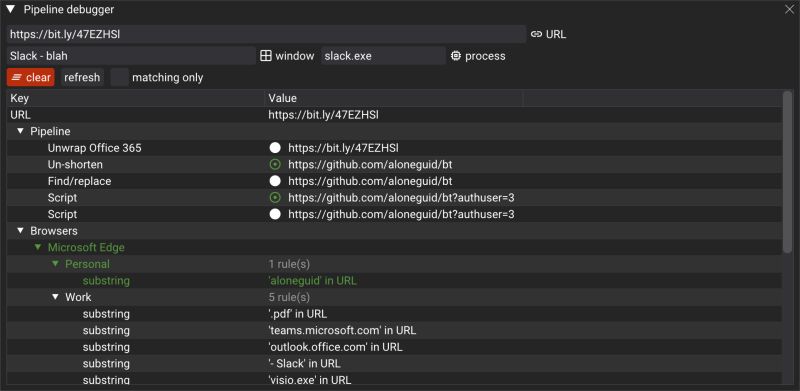Click the Value column header
800x391 pixels.
click(394, 98)
